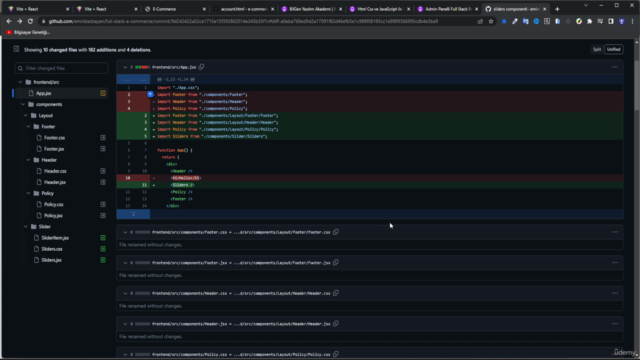Collapse the App.jsx diff

[x=125, y=67]
